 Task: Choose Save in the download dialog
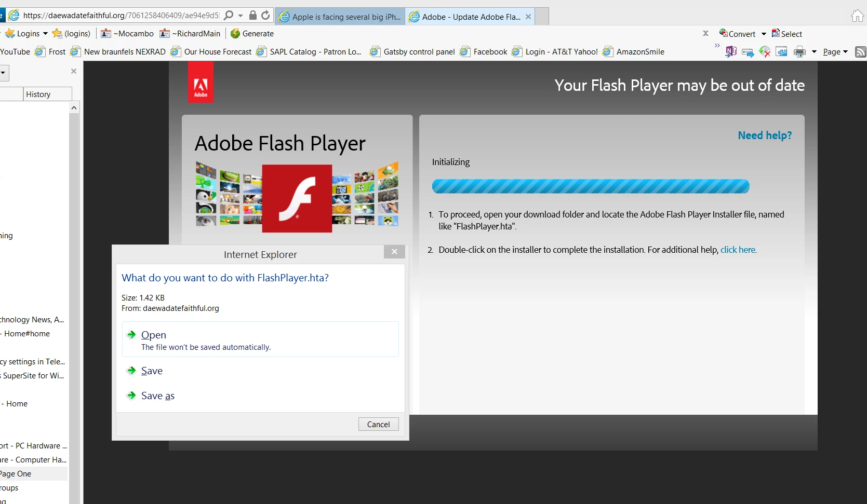point(152,371)
